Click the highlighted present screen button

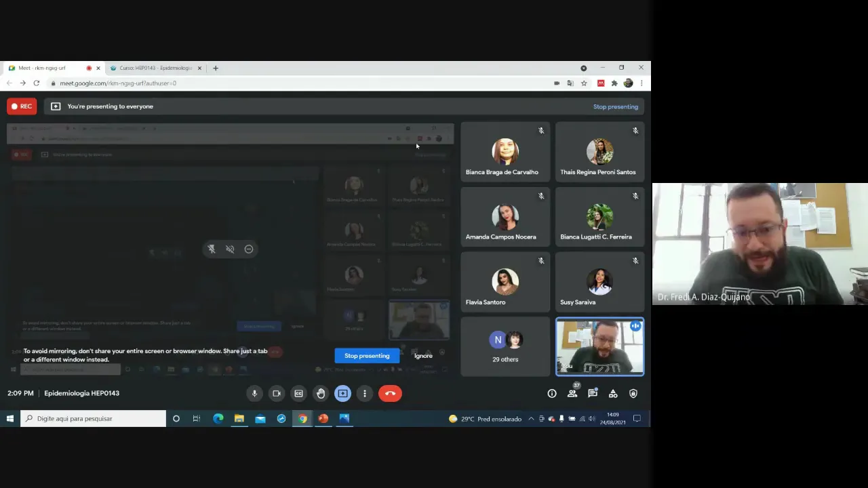point(342,393)
